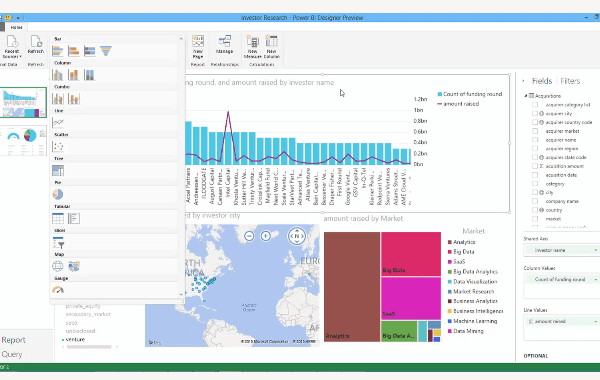Screen dimensions: 600x380
Task: Open the Count of funding round dropdown
Action: [595, 280]
